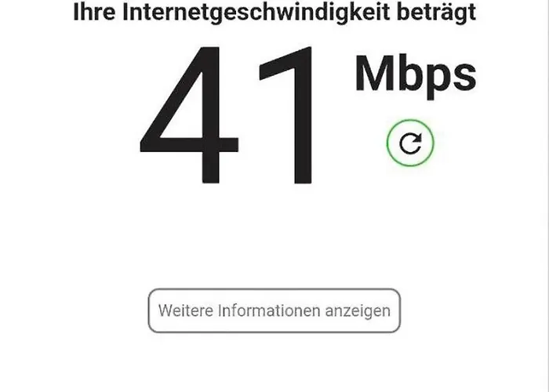This screenshot has width=549, height=392.
Task: Click the word anzeigen inside the button
Action: click(x=358, y=311)
